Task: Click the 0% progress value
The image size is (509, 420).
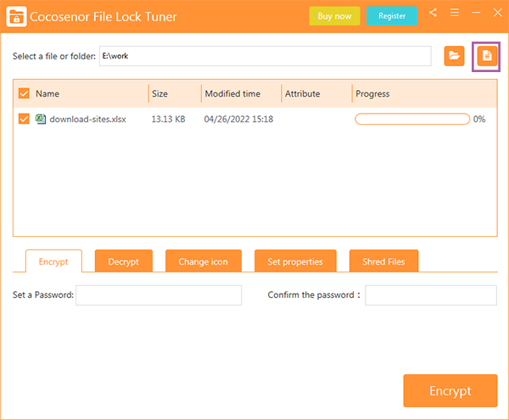Action: click(479, 119)
